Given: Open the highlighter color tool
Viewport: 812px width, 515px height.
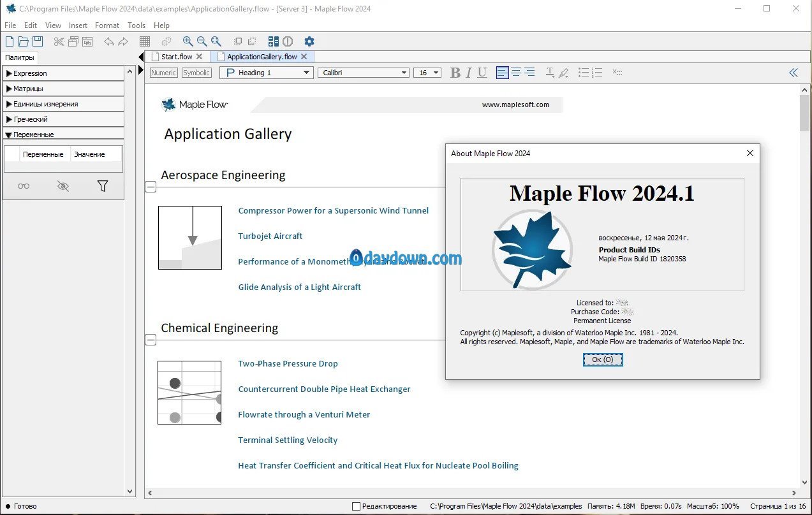Looking at the screenshot, I should (563, 73).
